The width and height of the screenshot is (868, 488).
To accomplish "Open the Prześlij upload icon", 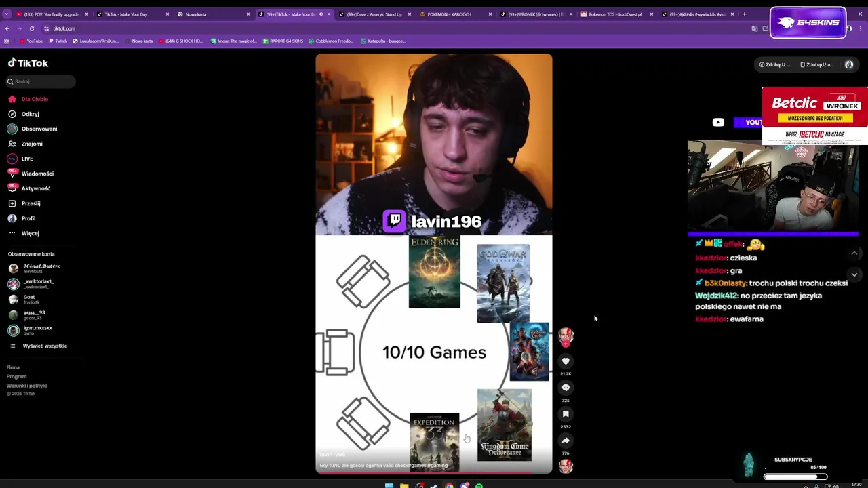I will tap(12, 203).
